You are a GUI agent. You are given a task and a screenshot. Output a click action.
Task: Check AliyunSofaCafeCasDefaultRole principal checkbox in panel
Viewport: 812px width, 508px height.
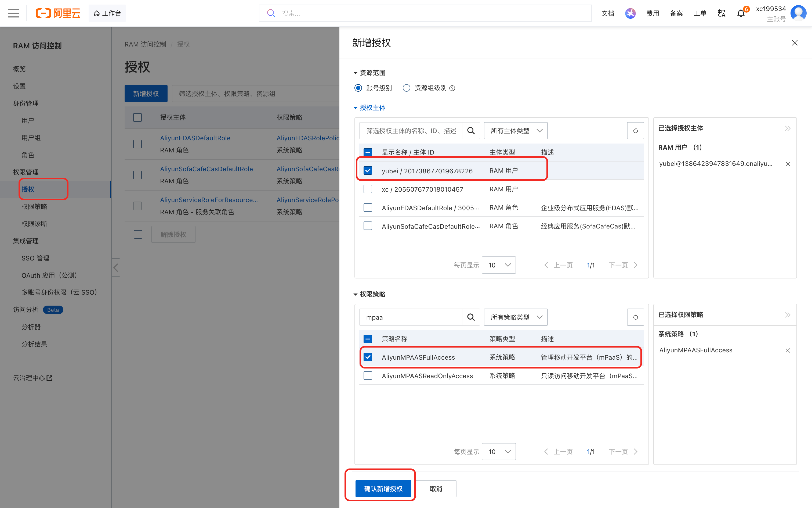click(x=368, y=226)
